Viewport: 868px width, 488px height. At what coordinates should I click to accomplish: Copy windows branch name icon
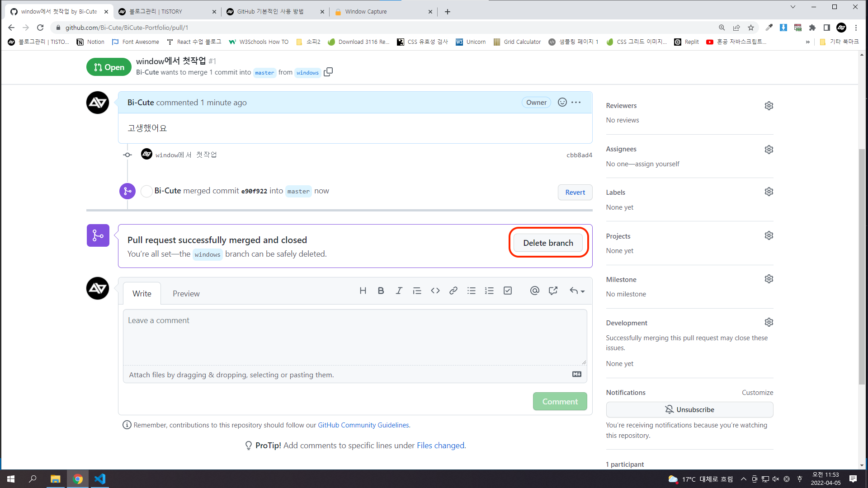coord(328,72)
